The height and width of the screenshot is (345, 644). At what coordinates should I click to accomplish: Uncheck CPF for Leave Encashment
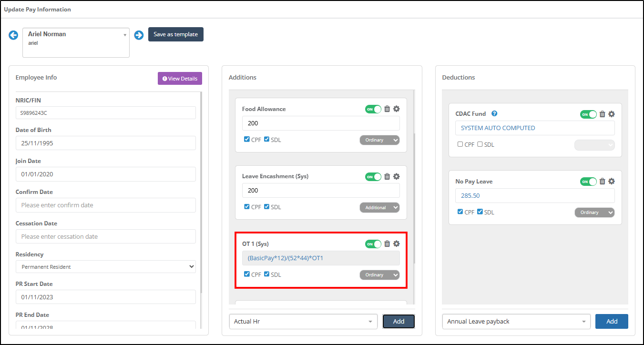[246, 207]
